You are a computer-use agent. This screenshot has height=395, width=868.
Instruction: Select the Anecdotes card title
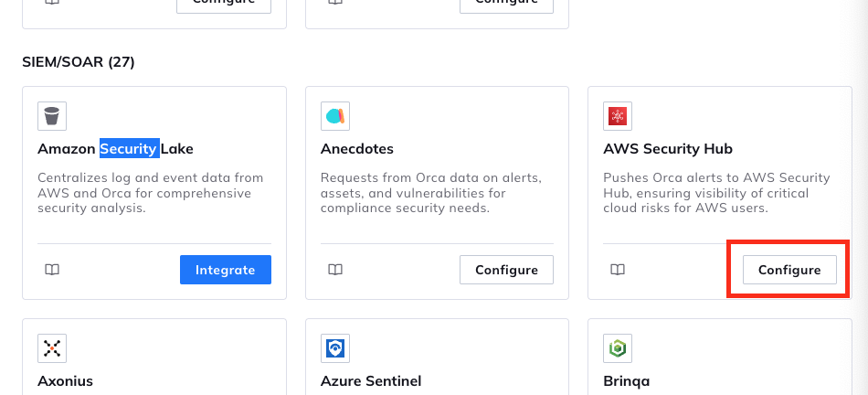pos(357,149)
